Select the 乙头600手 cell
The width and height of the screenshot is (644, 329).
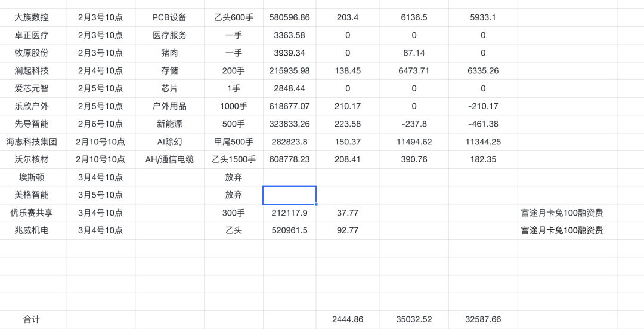coord(234,18)
